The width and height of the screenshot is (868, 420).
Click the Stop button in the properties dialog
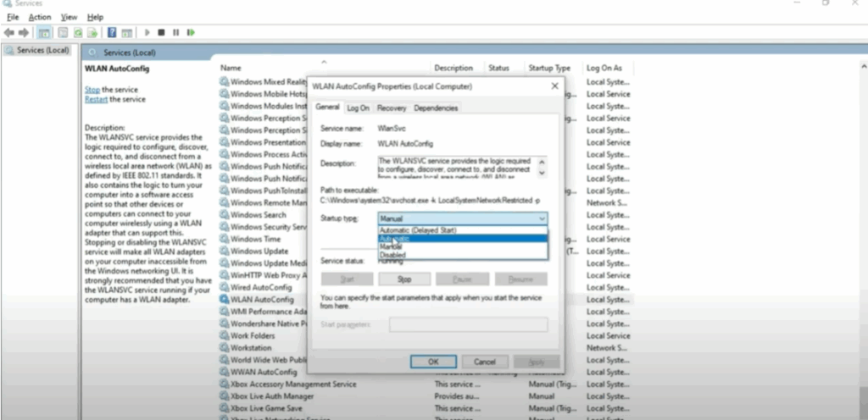pyautogui.click(x=404, y=279)
